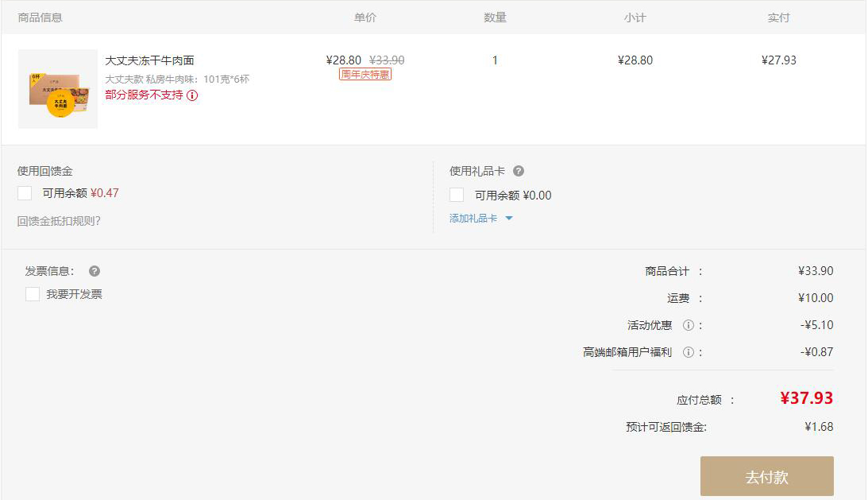Click the product thumbnail image
The height and width of the screenshot is (500, 868).
pyautogui.click(x=56, y=88)
